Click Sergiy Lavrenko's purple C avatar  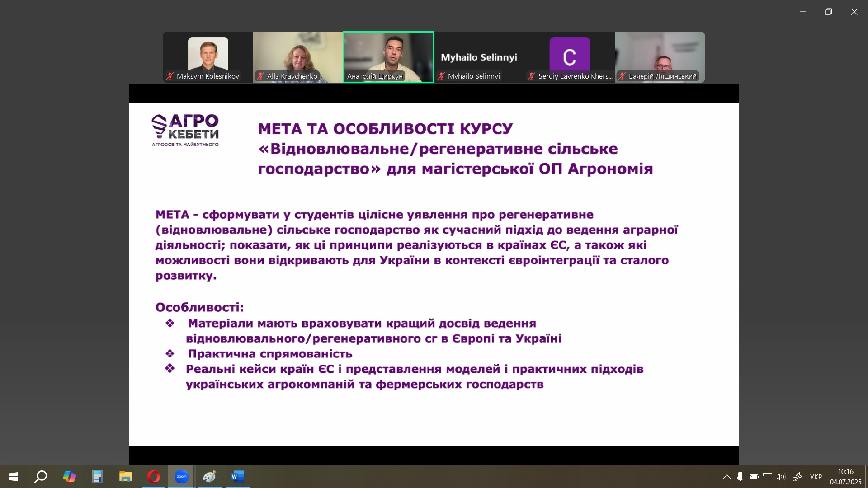pos(569,55)
